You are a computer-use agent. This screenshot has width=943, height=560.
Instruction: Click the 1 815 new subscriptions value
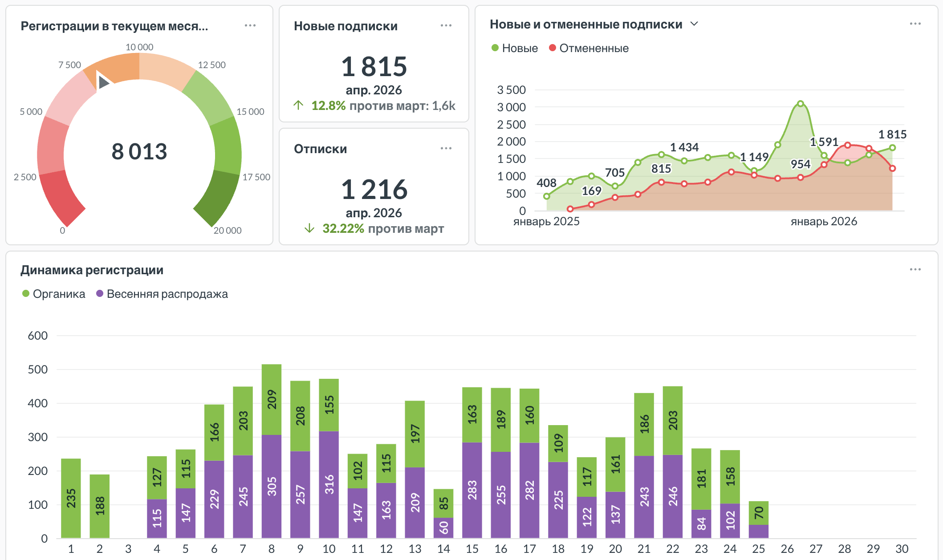(374, 67)
